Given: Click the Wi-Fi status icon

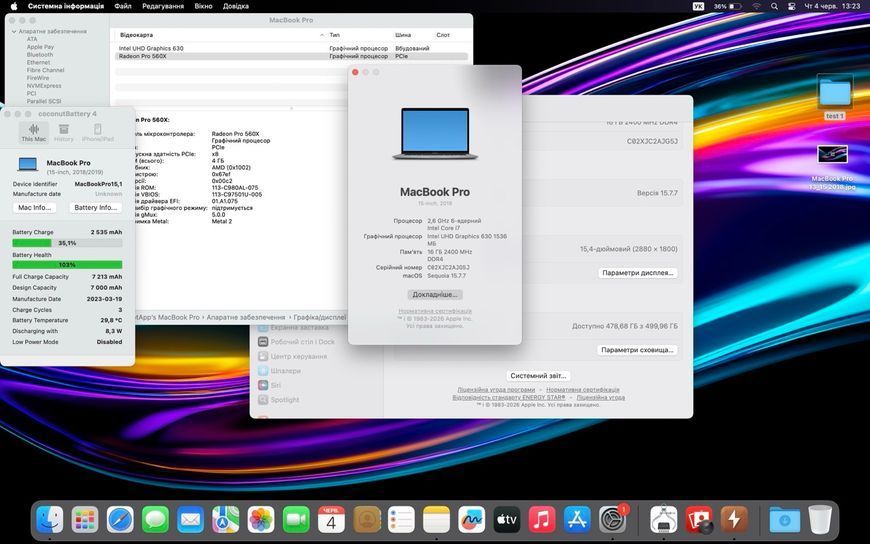Looking at the screenshot, I should coord(756,6).
